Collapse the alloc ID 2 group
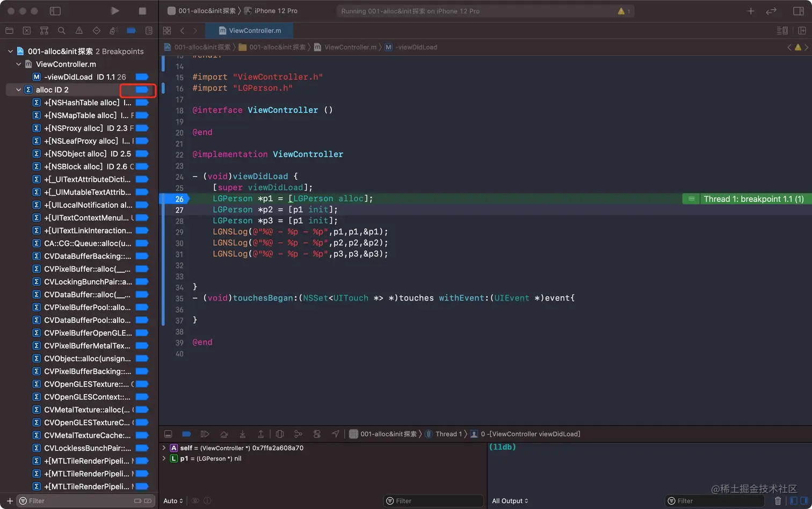812x509 pixels. (19, 90)
